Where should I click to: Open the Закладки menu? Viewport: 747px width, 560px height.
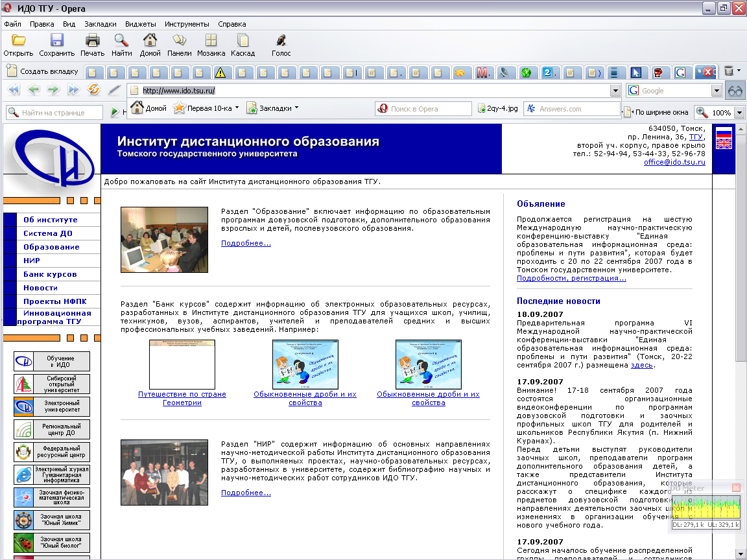click(x=101, y=24)
